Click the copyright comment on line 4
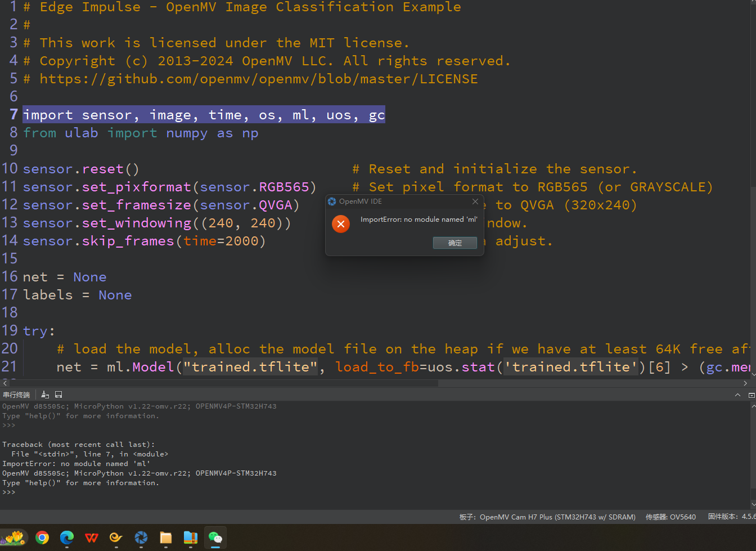 (267, 61)
